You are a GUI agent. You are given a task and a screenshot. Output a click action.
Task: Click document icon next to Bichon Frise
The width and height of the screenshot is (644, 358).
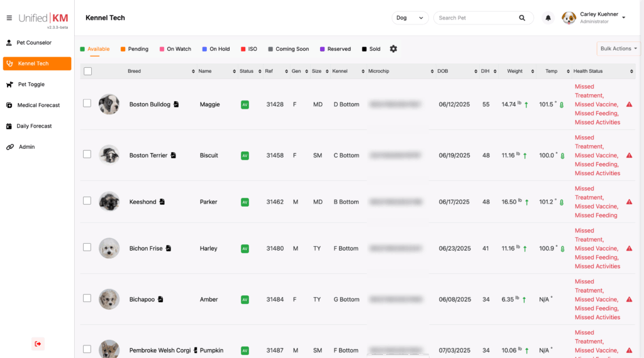pos(169,248)
